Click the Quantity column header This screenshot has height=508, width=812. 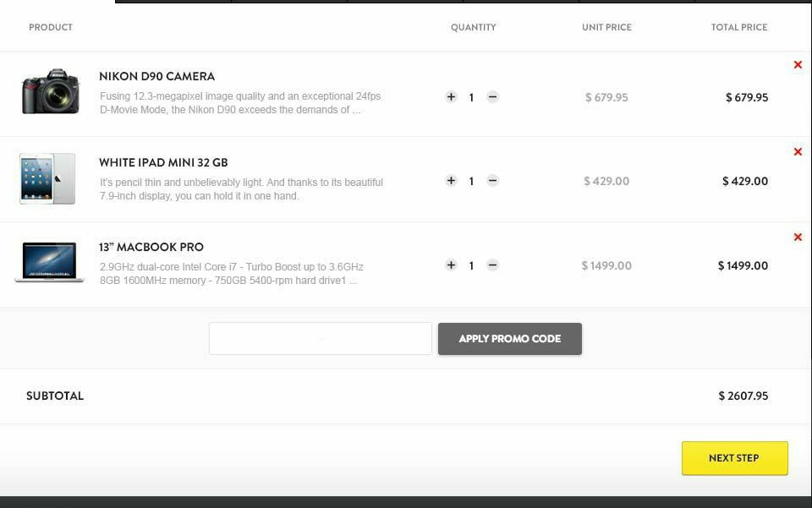(474, 27)
